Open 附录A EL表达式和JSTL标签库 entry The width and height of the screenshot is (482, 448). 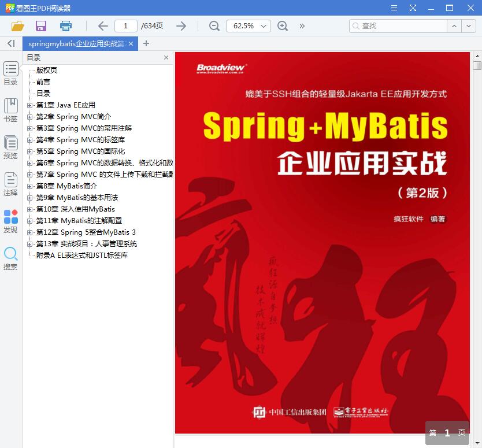81,255
